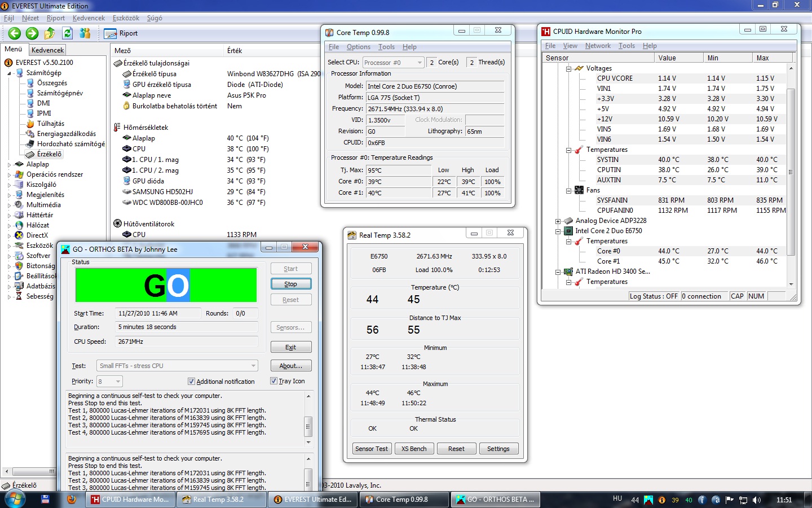Click the Value column header in HWMonitor
Screen dimensions: 812x508
[679, 58]
